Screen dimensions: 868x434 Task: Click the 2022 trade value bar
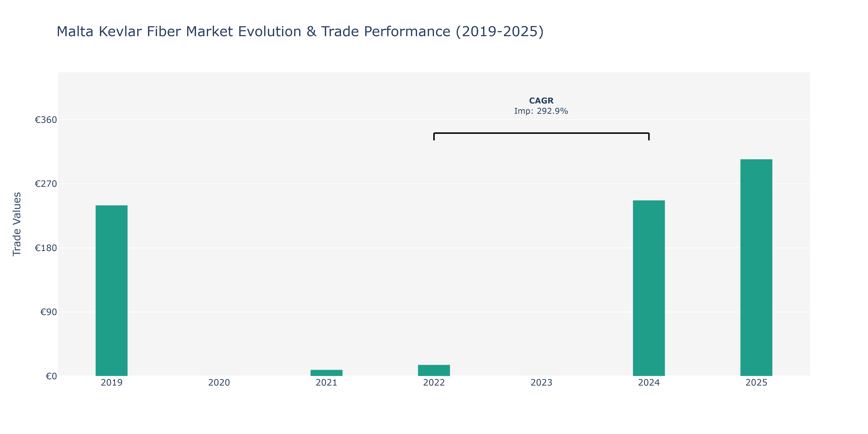tap(434, 370)
